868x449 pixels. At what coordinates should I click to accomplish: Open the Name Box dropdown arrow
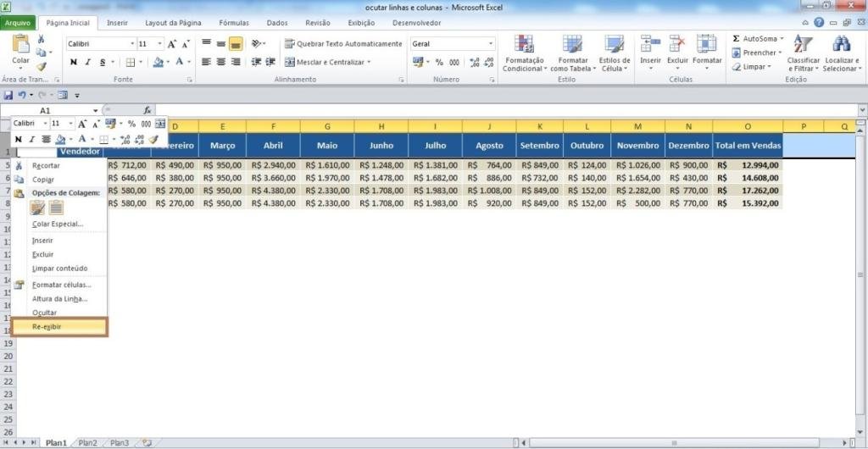[95, 111]
